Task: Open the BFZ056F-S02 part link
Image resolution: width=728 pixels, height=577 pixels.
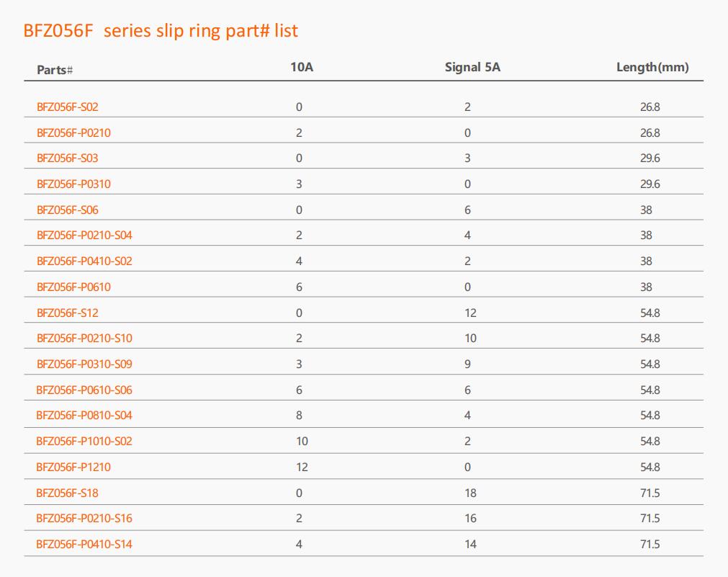Action: [x=67, y=107]
